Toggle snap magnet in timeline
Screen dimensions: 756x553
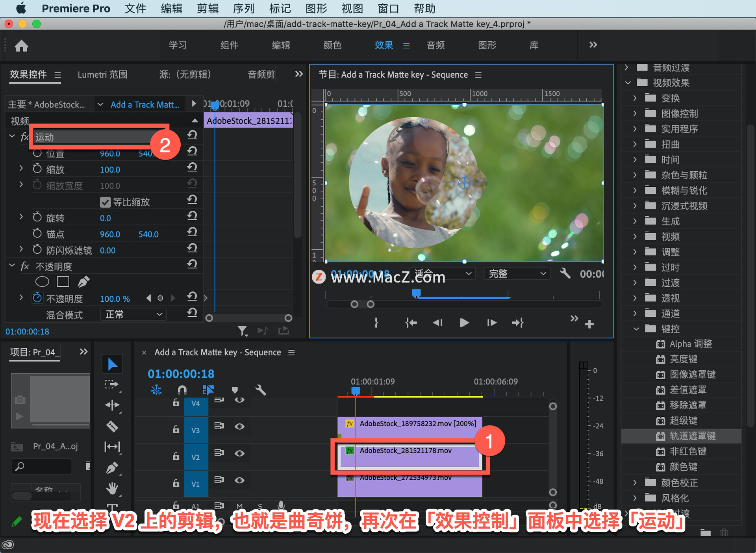pos(182,390)
